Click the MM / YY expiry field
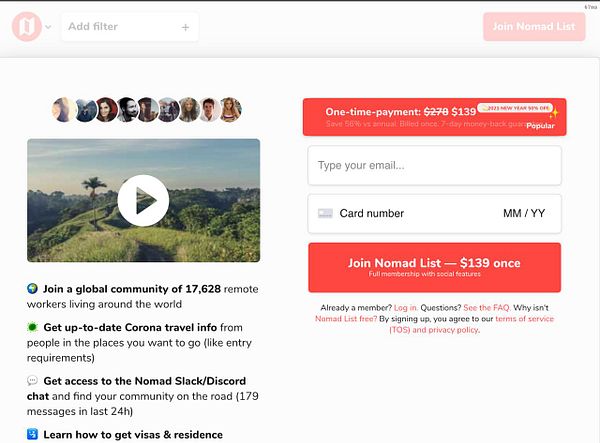This screenshot has width=600, height=443. coord(524,213)
